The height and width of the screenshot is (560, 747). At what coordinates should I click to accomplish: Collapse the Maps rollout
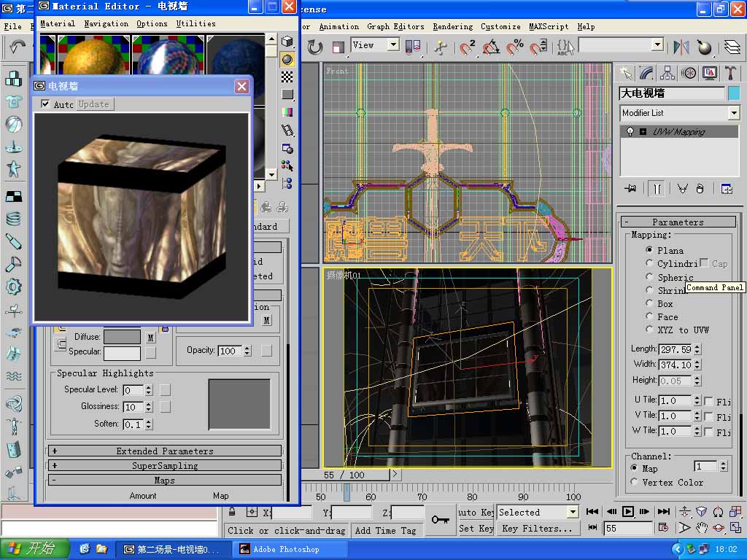point(165,481)
